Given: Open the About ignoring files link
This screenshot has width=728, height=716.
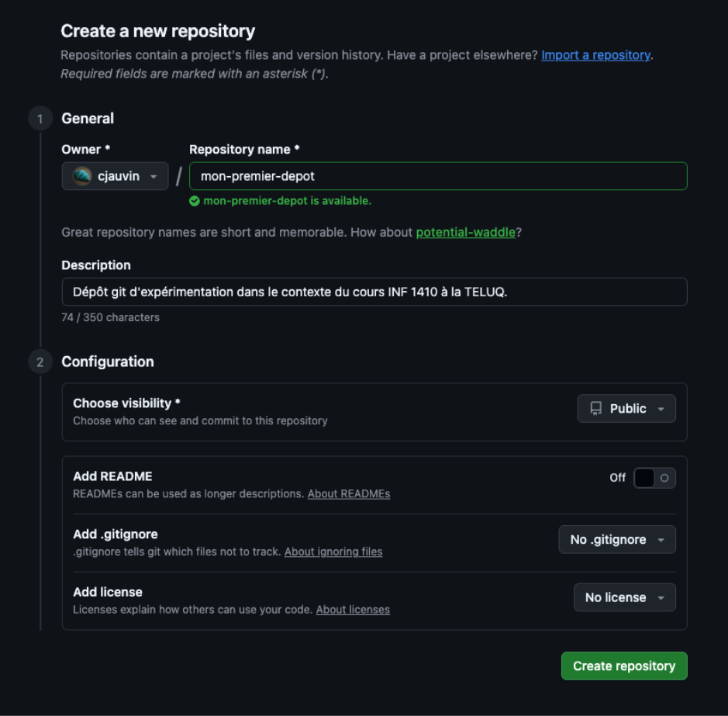Looking at the screenshot, I should click(x=333, y=552).
